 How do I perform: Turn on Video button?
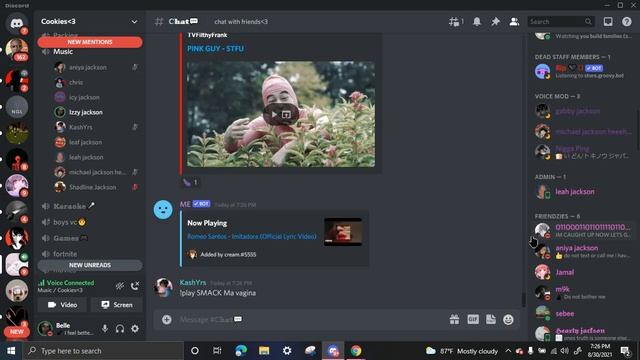point(62,305)
